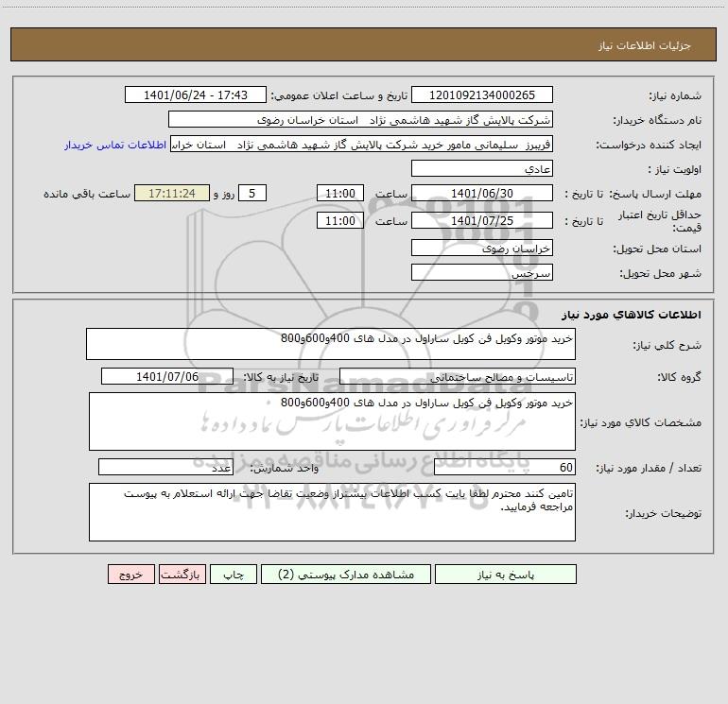The image size is (728, 704).
Task: Click the label 'تاریخ نیاز به کالا:'
Action: 281,377
